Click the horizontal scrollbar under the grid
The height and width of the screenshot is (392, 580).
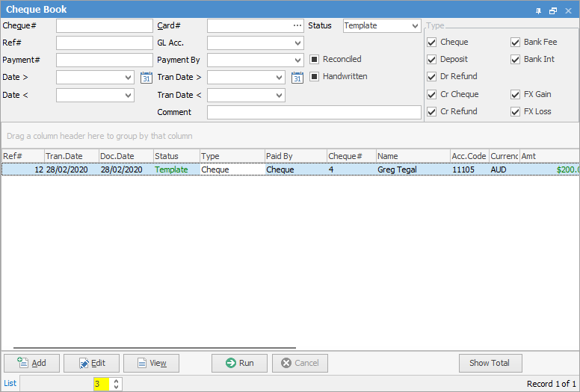(x=155, y=348)
